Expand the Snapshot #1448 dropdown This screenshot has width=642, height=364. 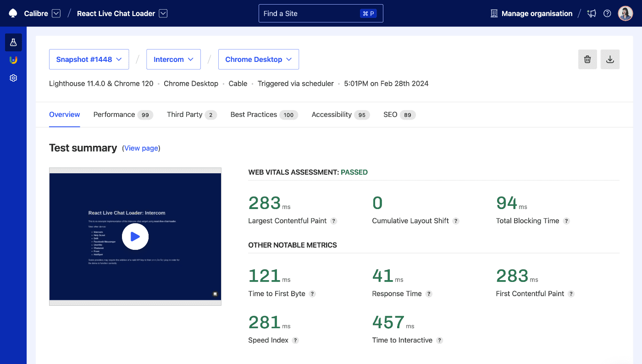(89, 60)
